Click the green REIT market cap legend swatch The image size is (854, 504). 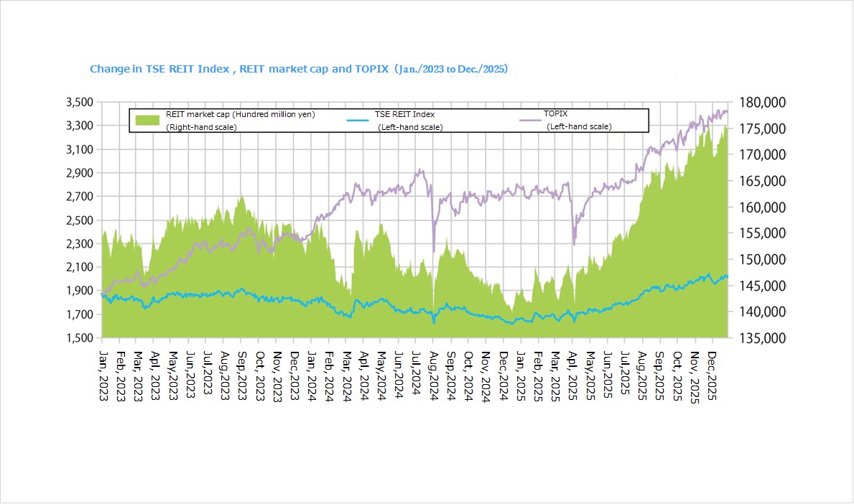(147, 120)
